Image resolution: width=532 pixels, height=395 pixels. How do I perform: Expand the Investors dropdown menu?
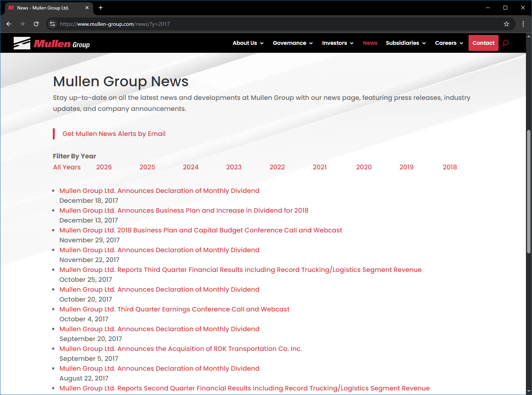pos(338,43)
